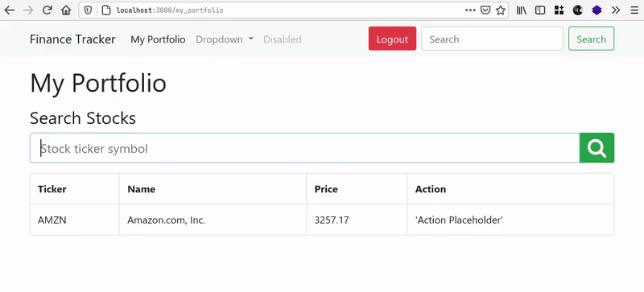Reload the page with the refresh icon
This screenshot has width=644, height=292.
(47, 10)
